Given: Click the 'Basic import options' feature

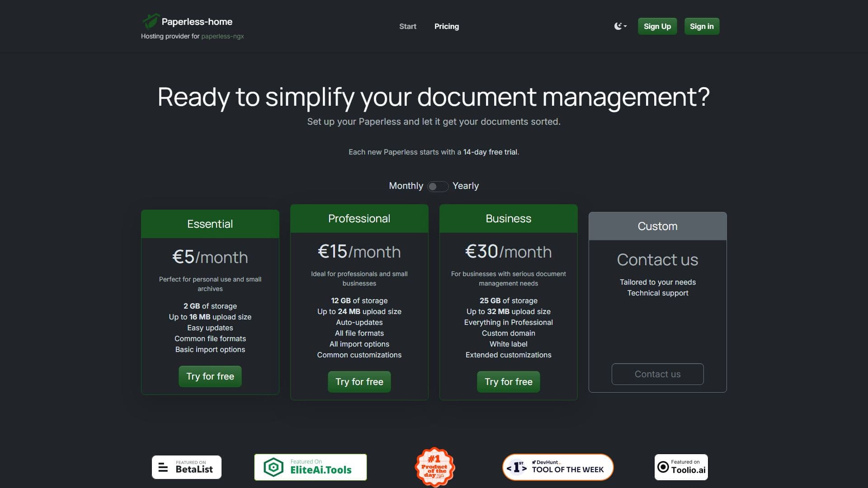Looking at the screenshot, I should coord(210,349).
